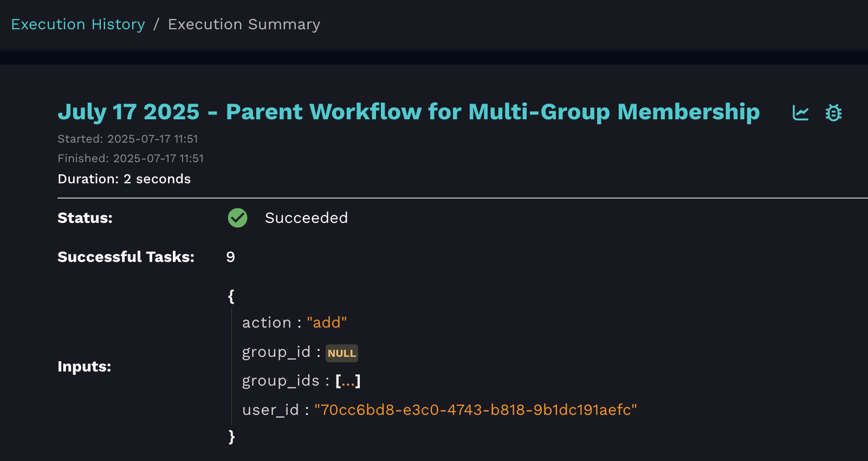868x461 pixels.
Task: Expand the collapsed group_ids array
Action: pyautogui.click(x=348, y=381)
